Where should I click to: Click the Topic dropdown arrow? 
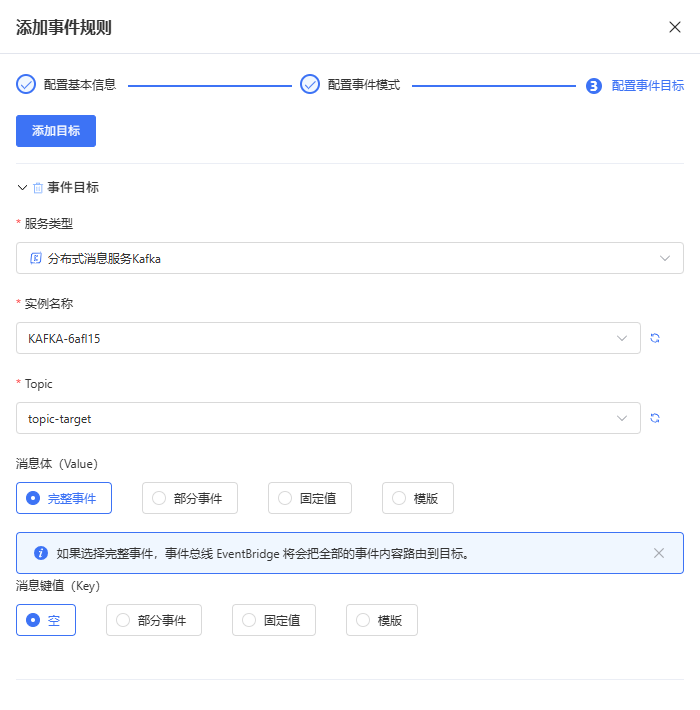click(622, 418)
